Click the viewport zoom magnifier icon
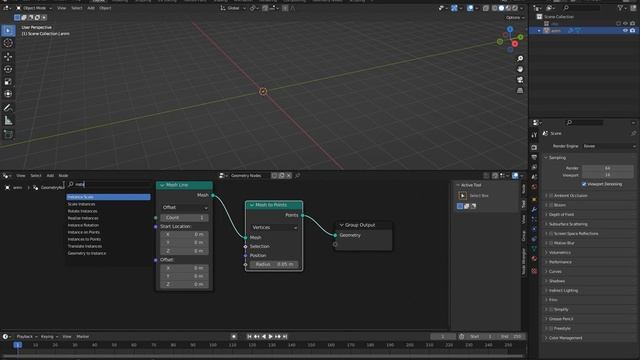Screen dimensions: 640x360 (520, 59)
